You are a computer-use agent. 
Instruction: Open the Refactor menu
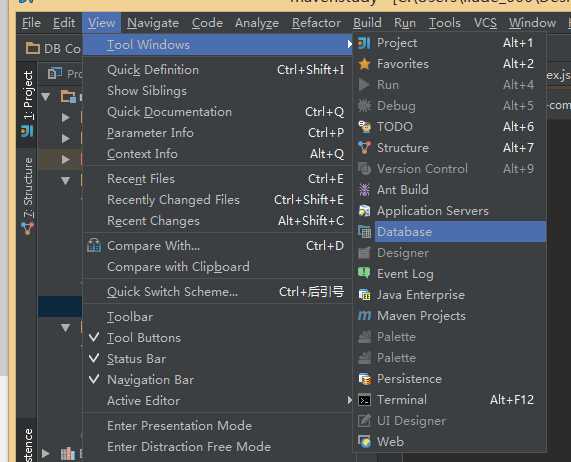[316, 23]
